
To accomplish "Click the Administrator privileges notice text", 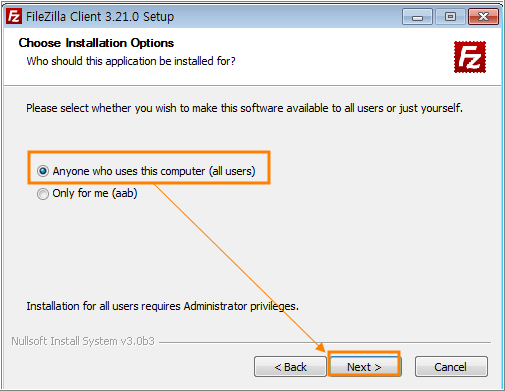I will (162, 306).
